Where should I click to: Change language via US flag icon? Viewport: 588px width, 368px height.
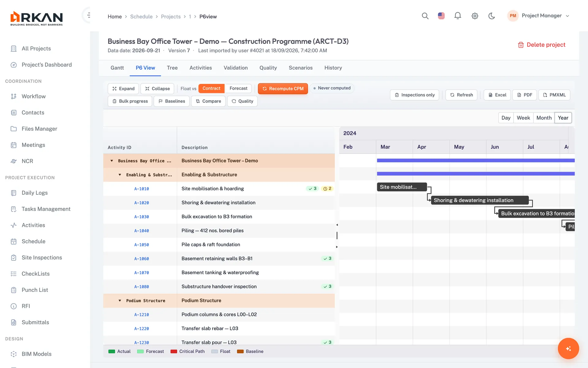click(x=441, y=16)
